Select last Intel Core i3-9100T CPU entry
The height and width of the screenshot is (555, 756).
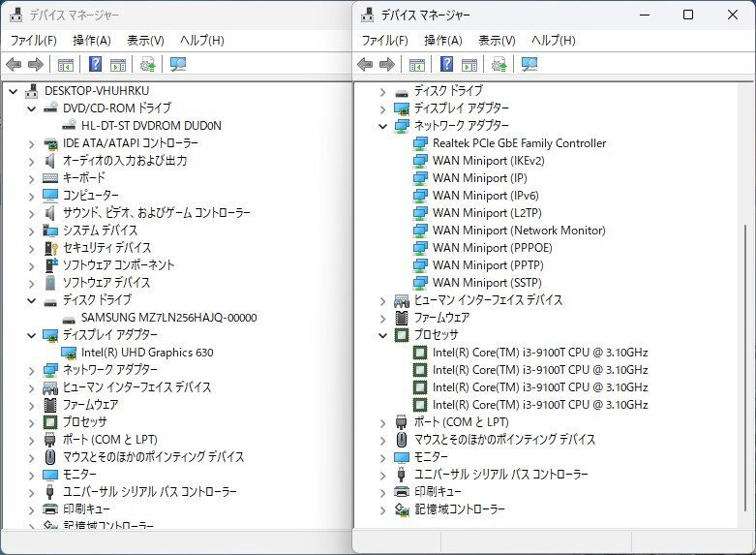[x=540, y=405]
